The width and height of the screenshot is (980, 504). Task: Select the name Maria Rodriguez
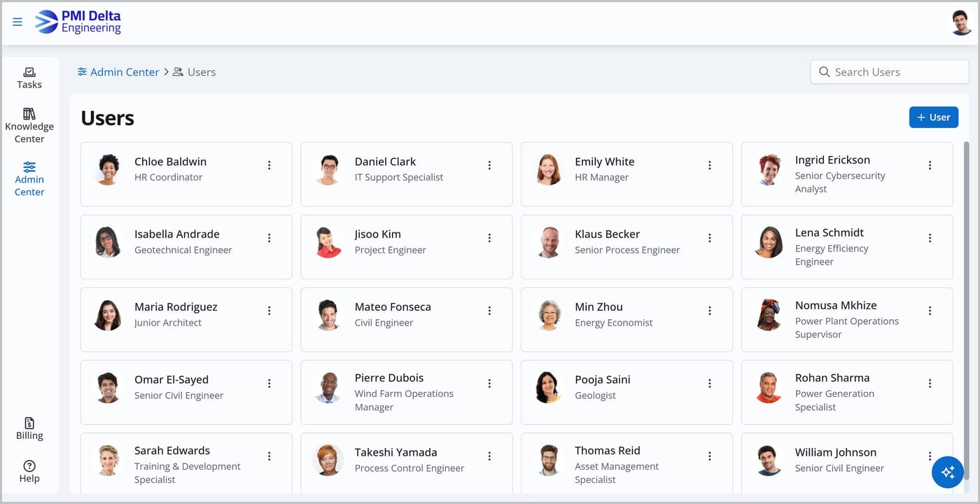point(176,307)
